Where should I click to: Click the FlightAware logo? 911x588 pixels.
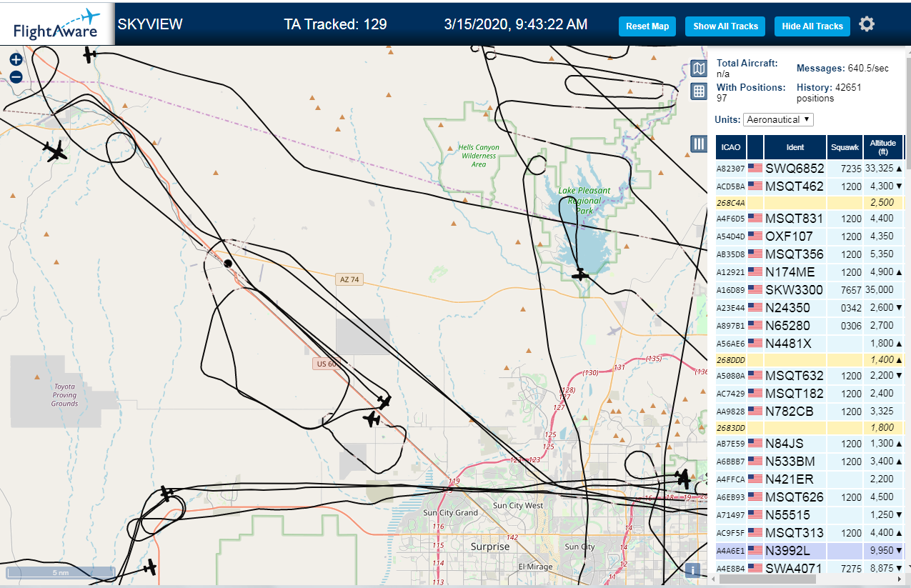[x=56, y=24]
